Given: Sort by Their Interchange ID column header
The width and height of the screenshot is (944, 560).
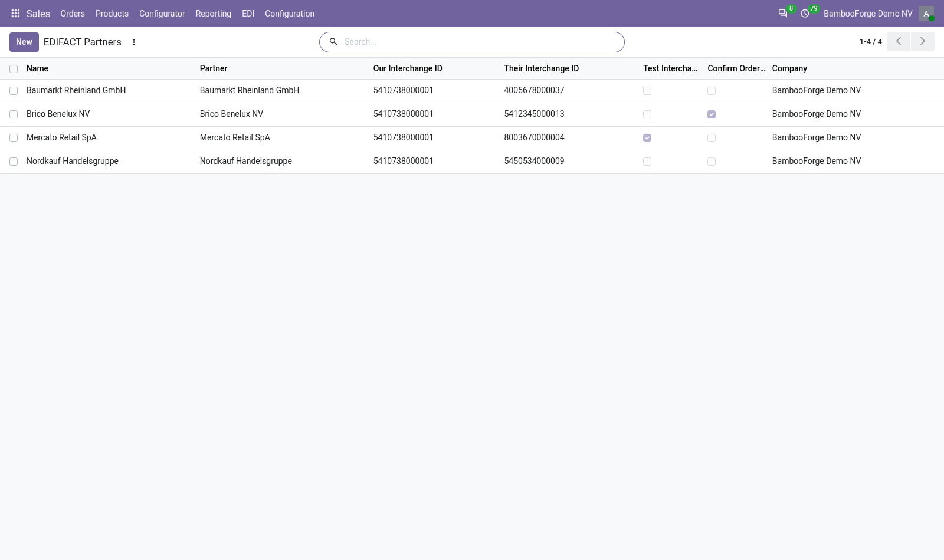Looking at the screenshot, I should [542, 68].
